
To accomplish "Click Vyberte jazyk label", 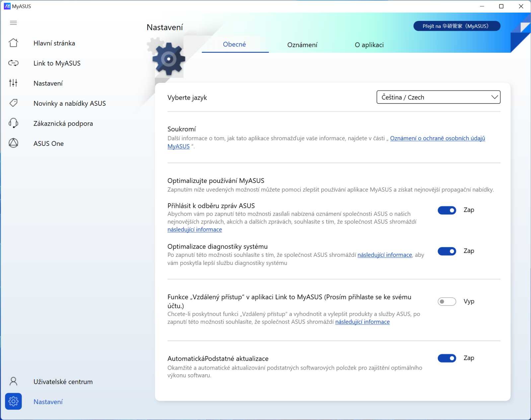I will [x=187, y=97].
